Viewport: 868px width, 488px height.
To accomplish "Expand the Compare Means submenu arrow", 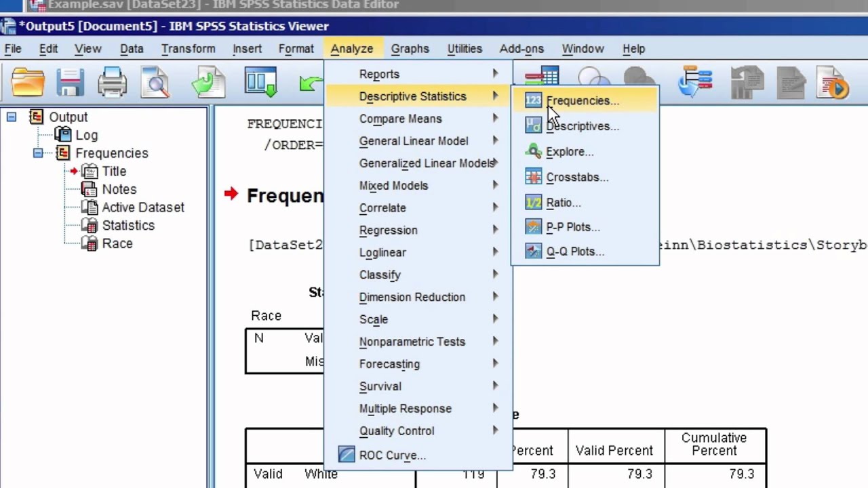I will point(496,118).
